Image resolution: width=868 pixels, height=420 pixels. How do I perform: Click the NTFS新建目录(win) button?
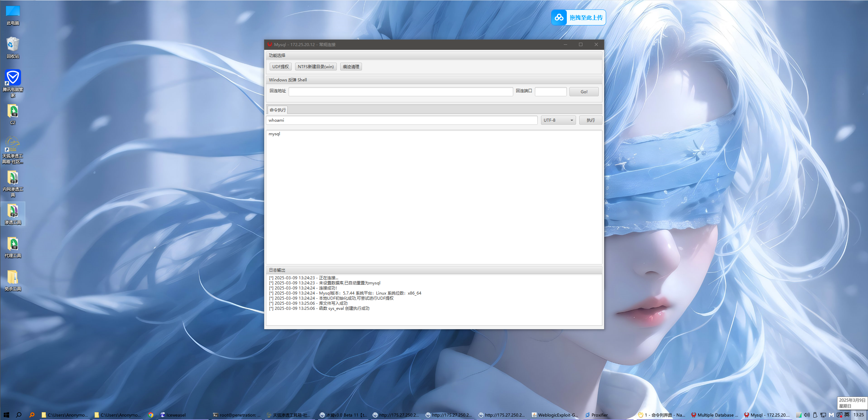(x=315, y=67)
